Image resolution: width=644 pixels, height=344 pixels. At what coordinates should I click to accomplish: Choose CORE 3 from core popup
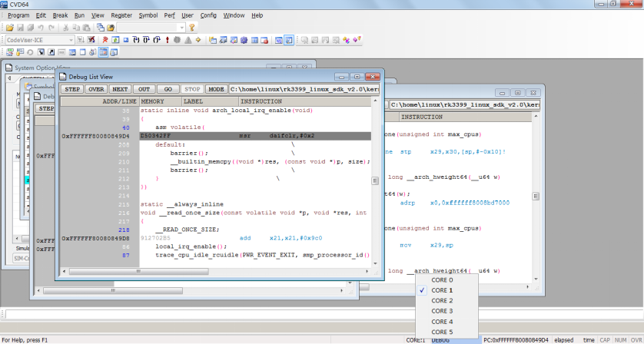coord(442,311)
